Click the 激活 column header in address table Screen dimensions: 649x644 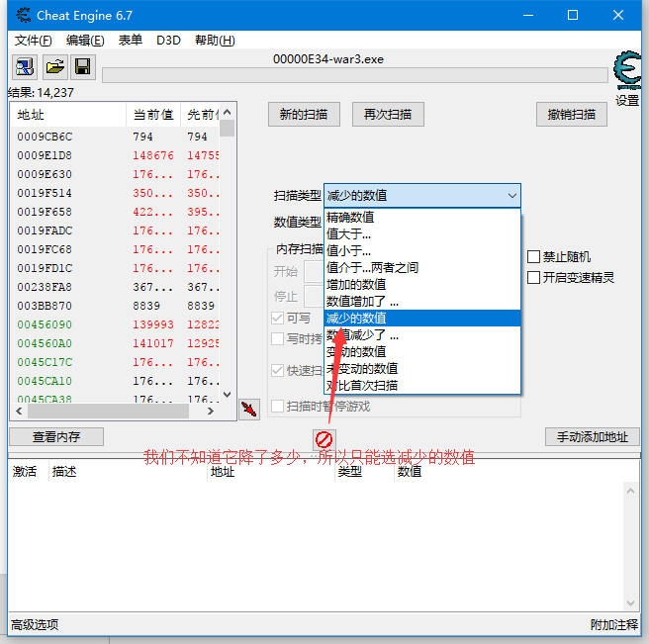tap(25, 472)
